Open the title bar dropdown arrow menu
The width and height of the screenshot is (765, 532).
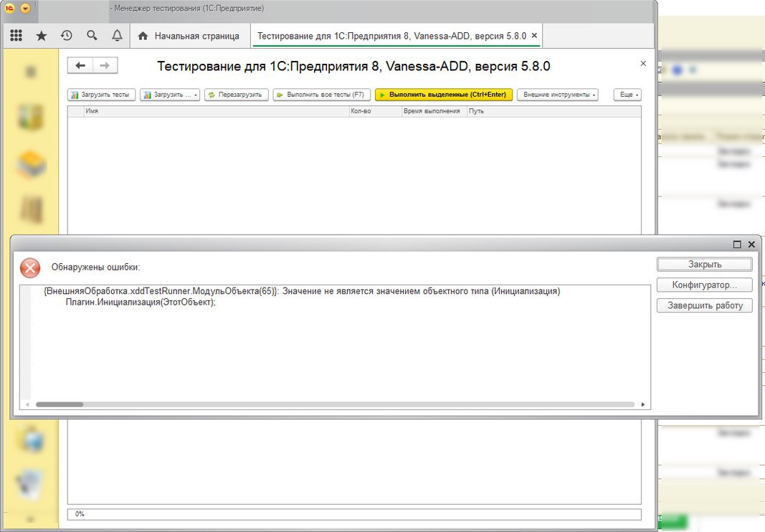[x=25, y=9]
